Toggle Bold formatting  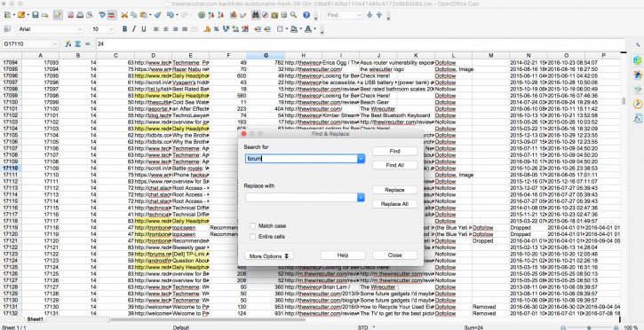pyautogui.click(x=125, y=29)
